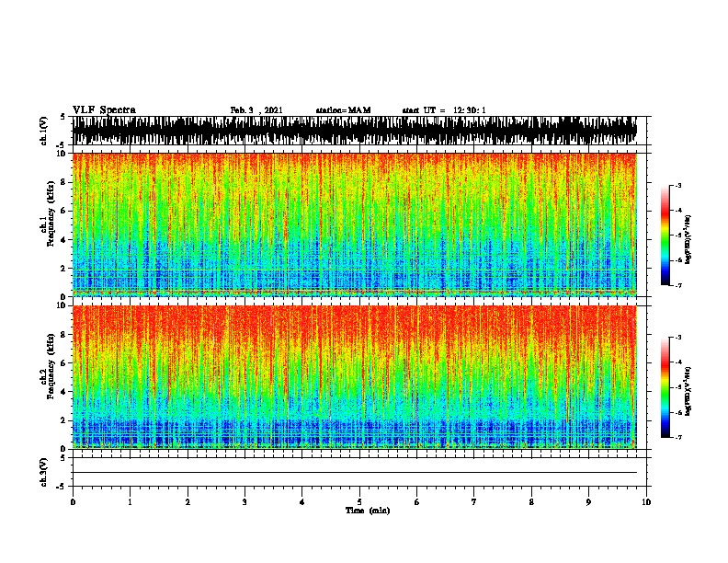Image resolution: width=728 pixels, height=563 pixels.
Task: Click the "10" tick on the time axis
Action: pyautogui.click(x=646, y=502)
